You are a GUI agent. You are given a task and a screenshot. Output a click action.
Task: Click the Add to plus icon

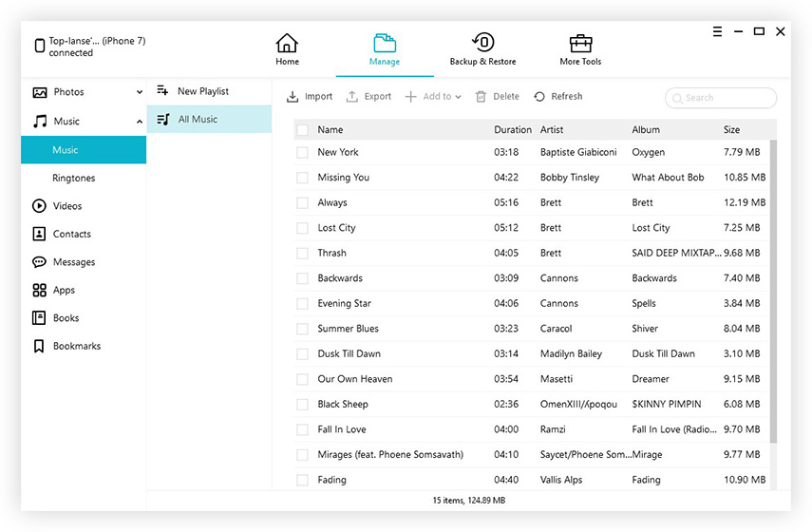pyautogui.click(x=410, y=96)
